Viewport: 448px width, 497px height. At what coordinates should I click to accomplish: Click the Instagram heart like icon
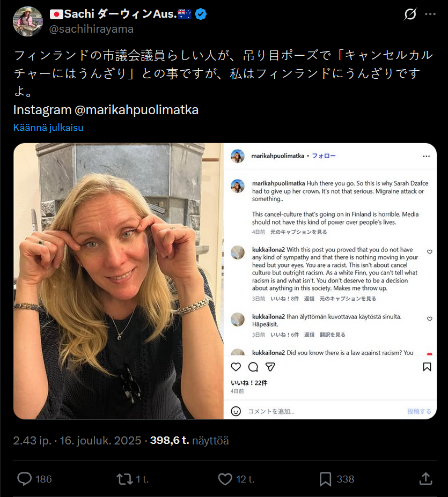[x=236, y=367]
